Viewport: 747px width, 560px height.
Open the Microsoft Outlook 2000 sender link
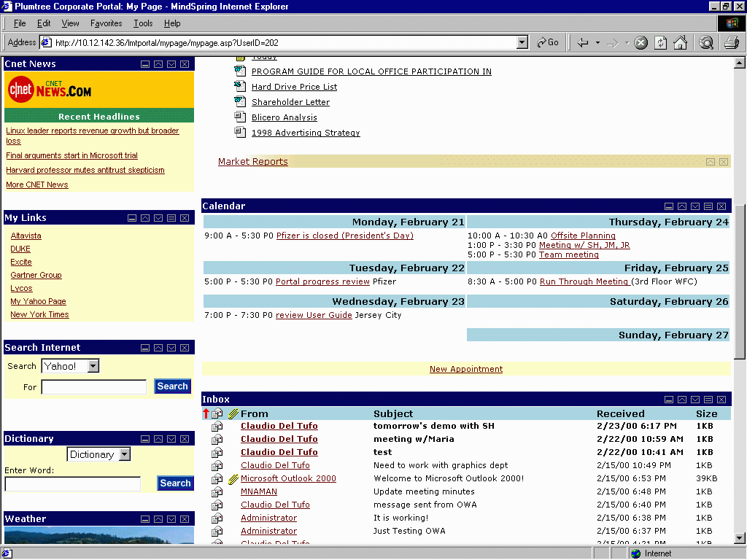click(x=288, y=478)
